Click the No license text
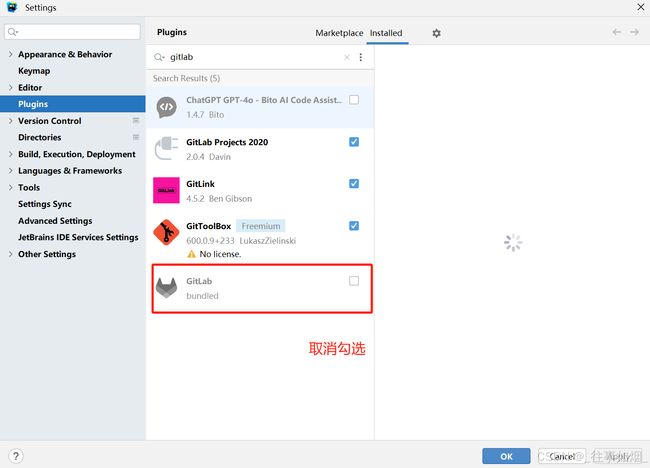 [220, 254]
